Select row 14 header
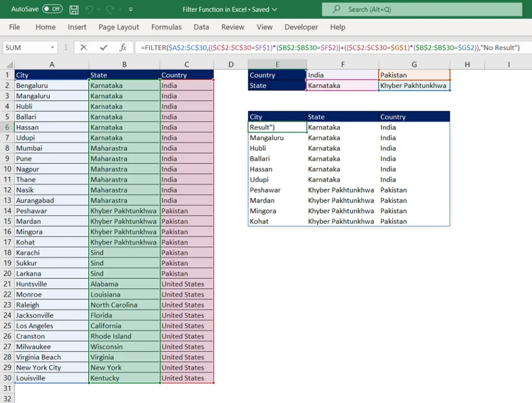 coord(7,211)
